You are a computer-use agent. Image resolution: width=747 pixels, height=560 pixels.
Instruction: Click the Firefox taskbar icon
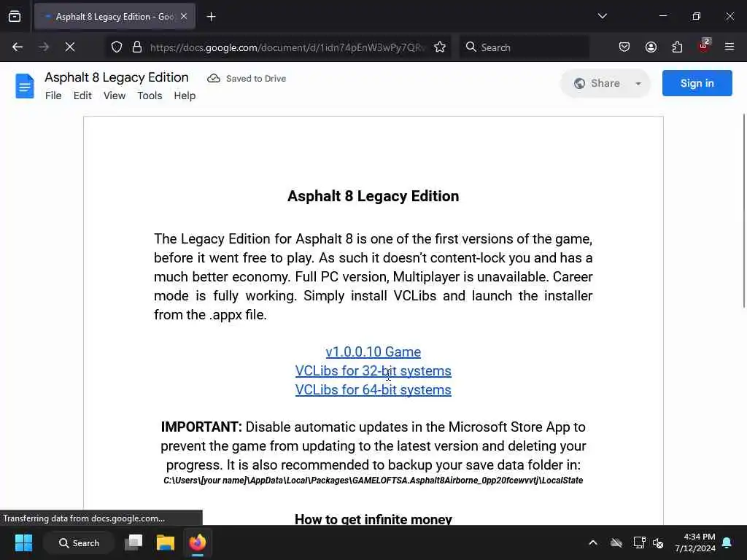coord(197,542)
